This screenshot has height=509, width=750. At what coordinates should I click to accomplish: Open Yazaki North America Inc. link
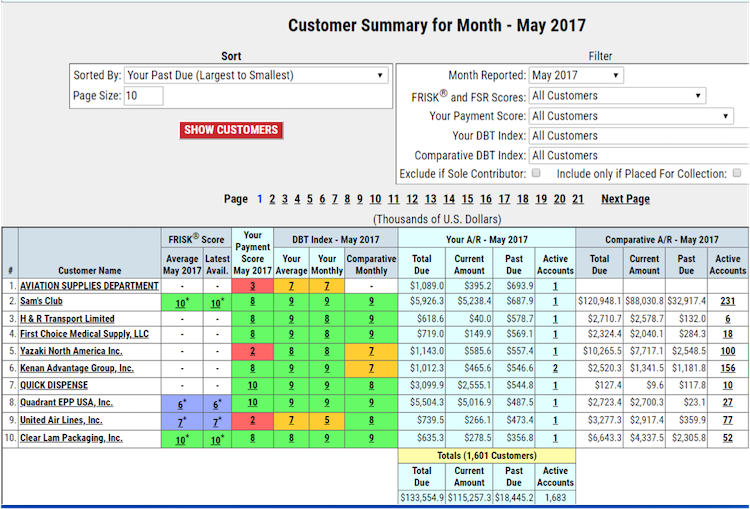click(71, 351)
